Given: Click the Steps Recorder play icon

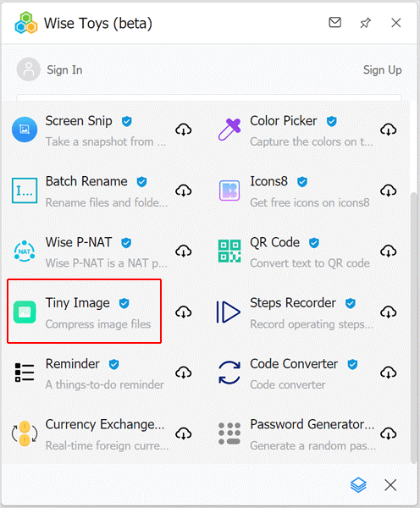Looking at the screenshot, I should point(229,312).
